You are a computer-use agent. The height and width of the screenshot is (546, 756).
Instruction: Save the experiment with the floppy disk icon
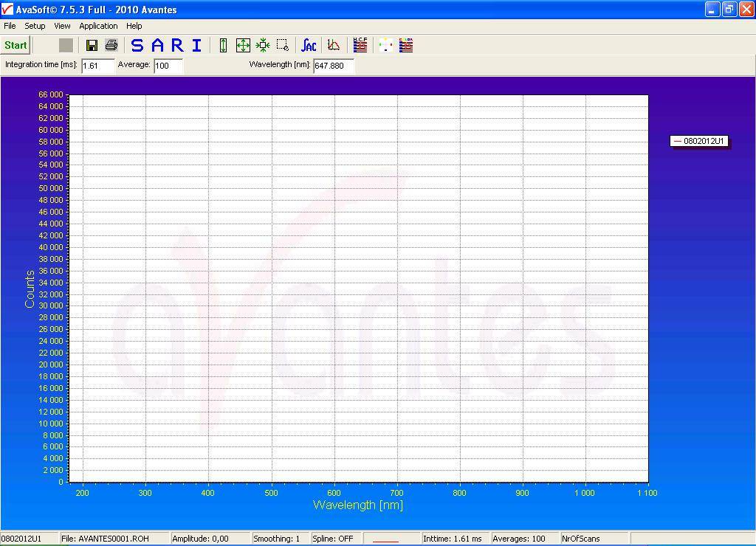92,45
